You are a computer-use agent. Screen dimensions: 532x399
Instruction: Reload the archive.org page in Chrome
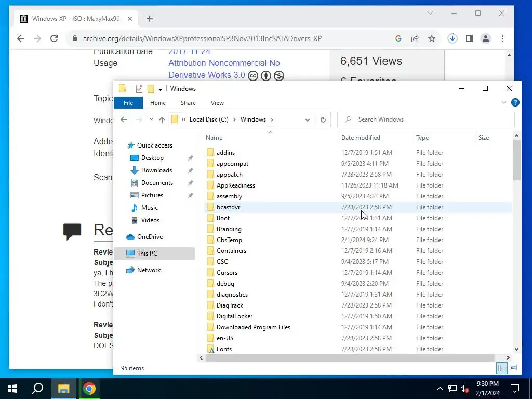(54, 38)
